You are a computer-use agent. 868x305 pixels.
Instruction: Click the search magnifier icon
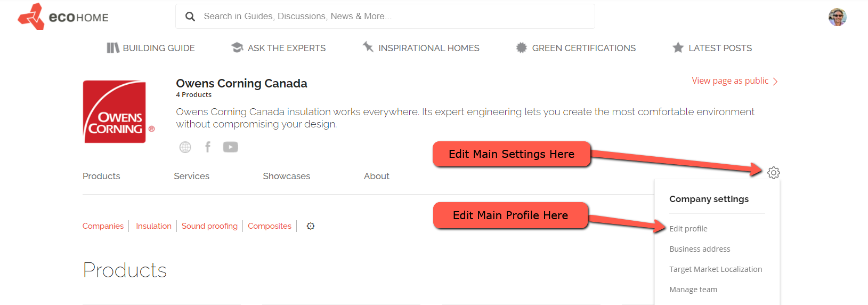pos(190,17)
